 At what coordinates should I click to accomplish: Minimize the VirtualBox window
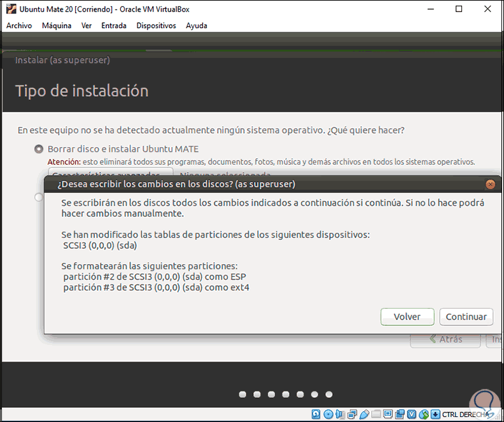(430, 10)
